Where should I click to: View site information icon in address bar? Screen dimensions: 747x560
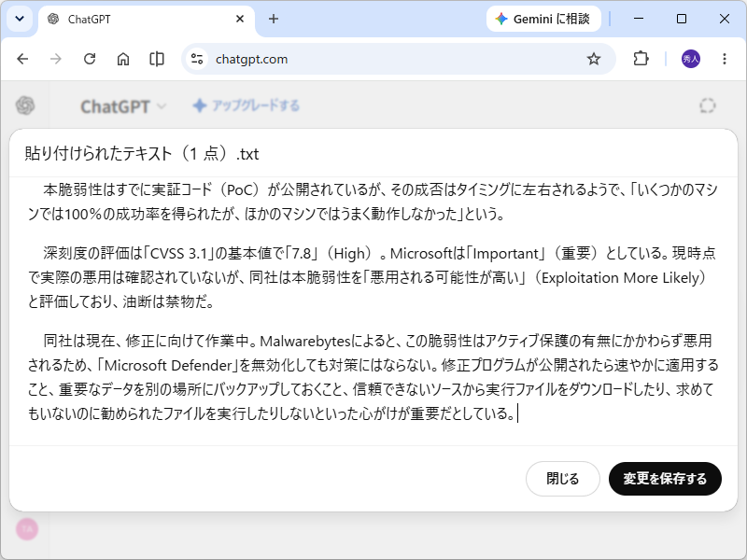point(197,59)
